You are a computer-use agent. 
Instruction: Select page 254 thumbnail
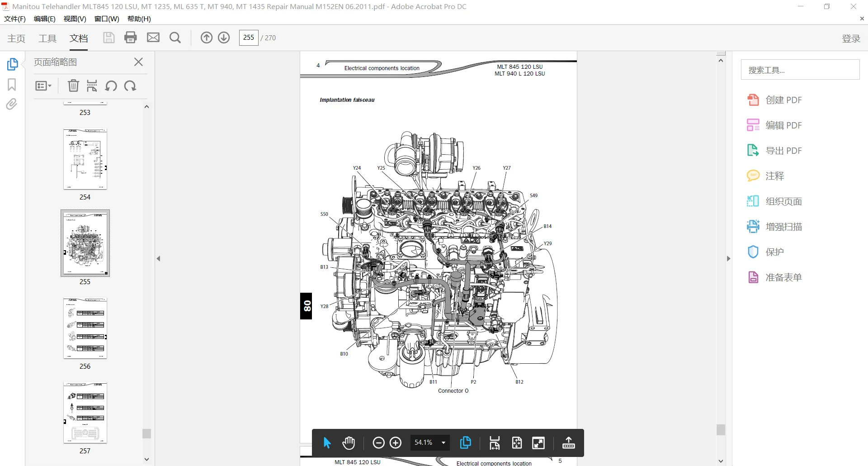(85, 159)
